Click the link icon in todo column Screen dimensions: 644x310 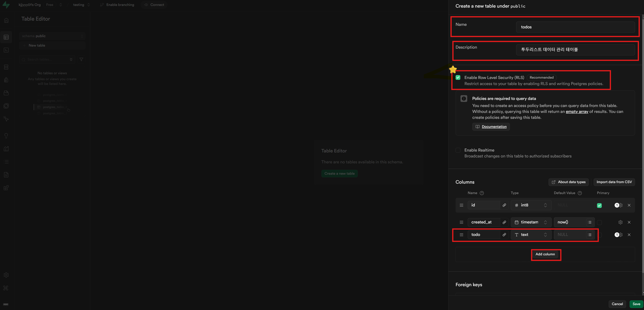point(504,235)
